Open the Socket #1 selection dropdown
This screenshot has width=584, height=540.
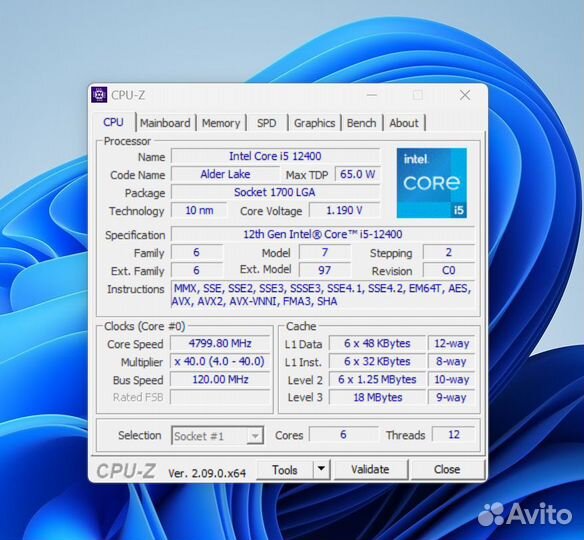point(218,435)
